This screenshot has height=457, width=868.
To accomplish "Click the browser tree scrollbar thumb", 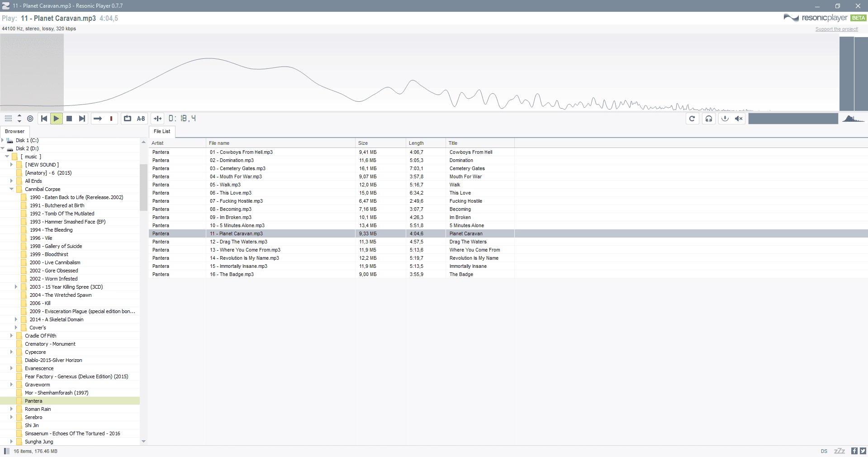I will pyautogui.click(x=143, y=187).
